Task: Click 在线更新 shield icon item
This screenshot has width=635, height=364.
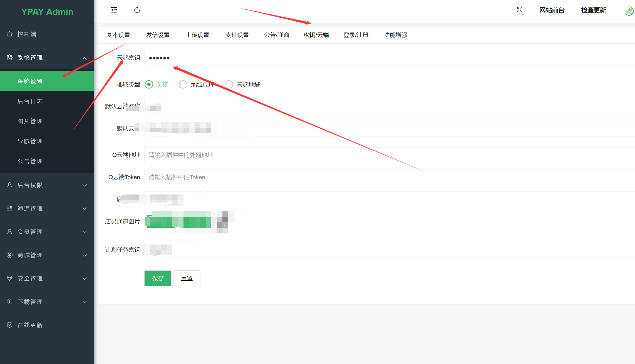Action: tap(9, 325)
